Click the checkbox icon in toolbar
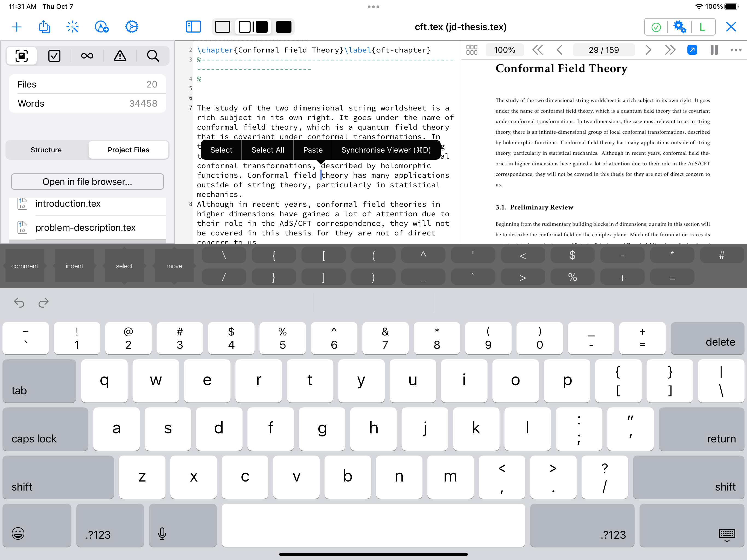Viewport: 747px width, 560px height. tap(55, 55)
